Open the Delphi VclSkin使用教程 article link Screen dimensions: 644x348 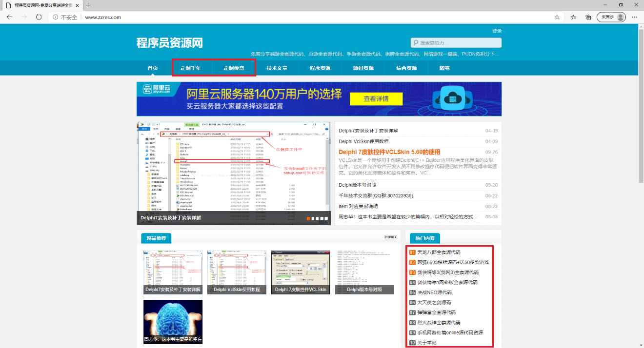363,141
